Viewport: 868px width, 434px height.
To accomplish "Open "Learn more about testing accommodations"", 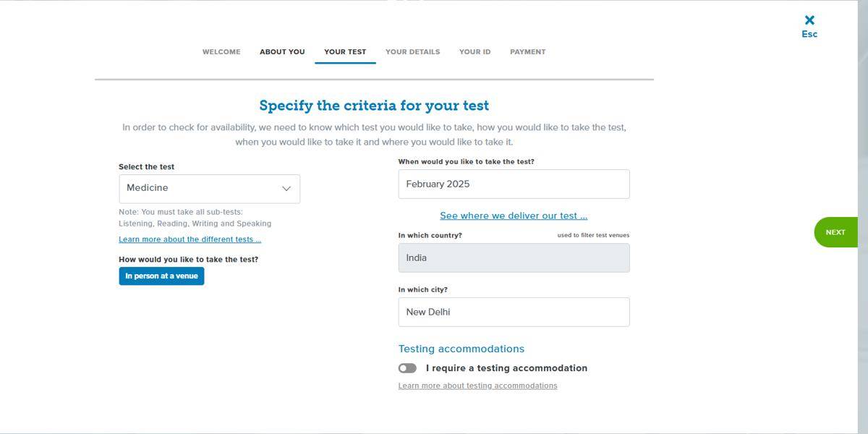I will (477, 385).
